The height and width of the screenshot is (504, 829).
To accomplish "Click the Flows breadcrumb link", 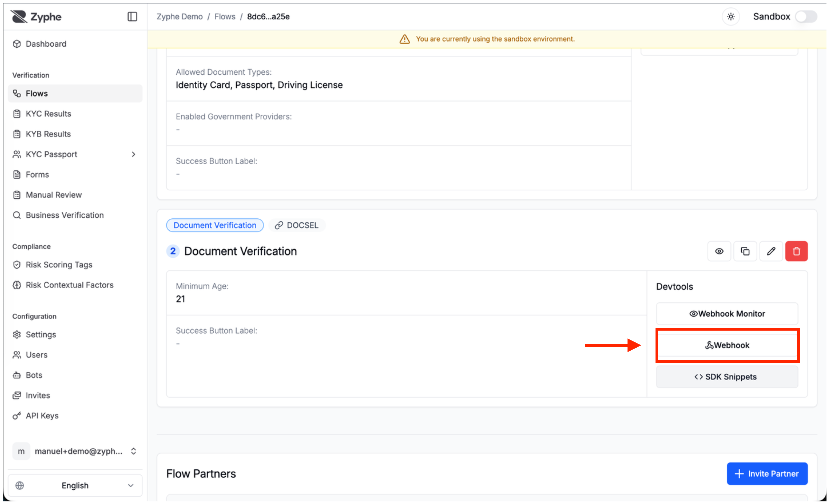I will pos(225,16).
